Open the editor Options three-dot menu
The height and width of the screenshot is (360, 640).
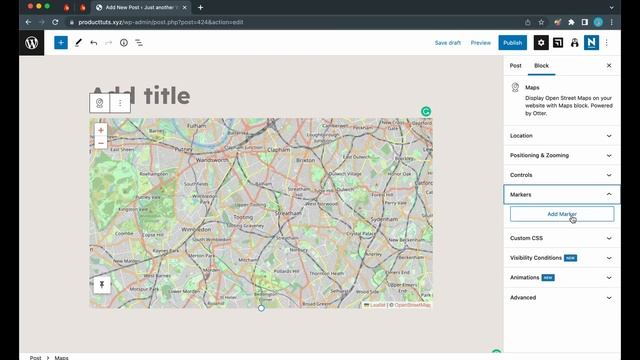pos(607,42)
